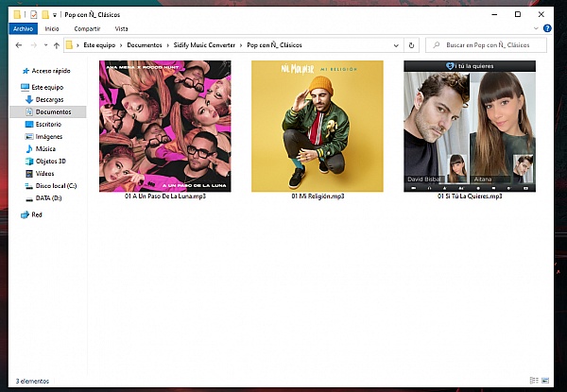The width and height of the screenshot is (567, 392).
Task: Open the Descargas folder in sidebar
Action: pos(50,99)
